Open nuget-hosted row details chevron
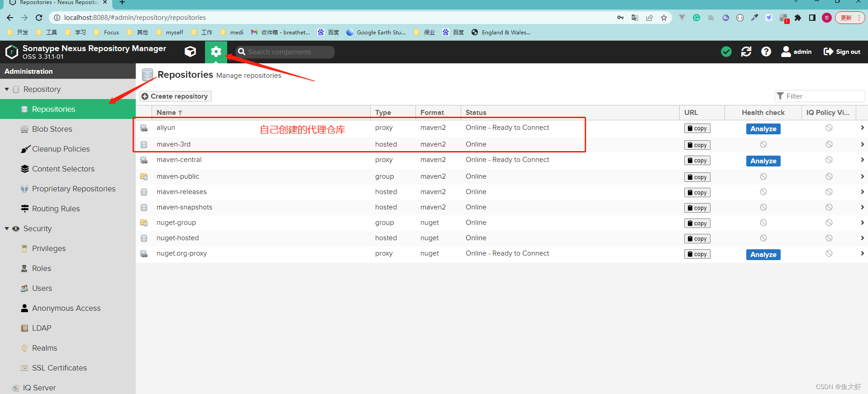Screen dimensions: 868x394 [x=862, y=238]
